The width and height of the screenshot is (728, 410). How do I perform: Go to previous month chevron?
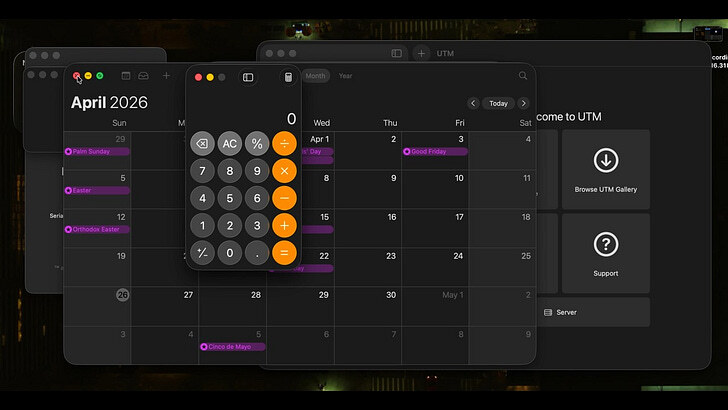[x=473, y=103]
